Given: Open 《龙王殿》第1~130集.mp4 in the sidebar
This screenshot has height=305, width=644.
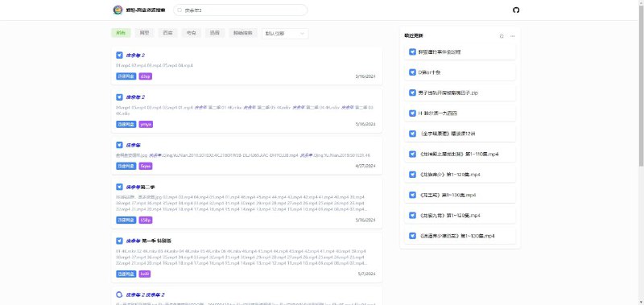Looking at the screenshot, I should (x=460, y=195).
